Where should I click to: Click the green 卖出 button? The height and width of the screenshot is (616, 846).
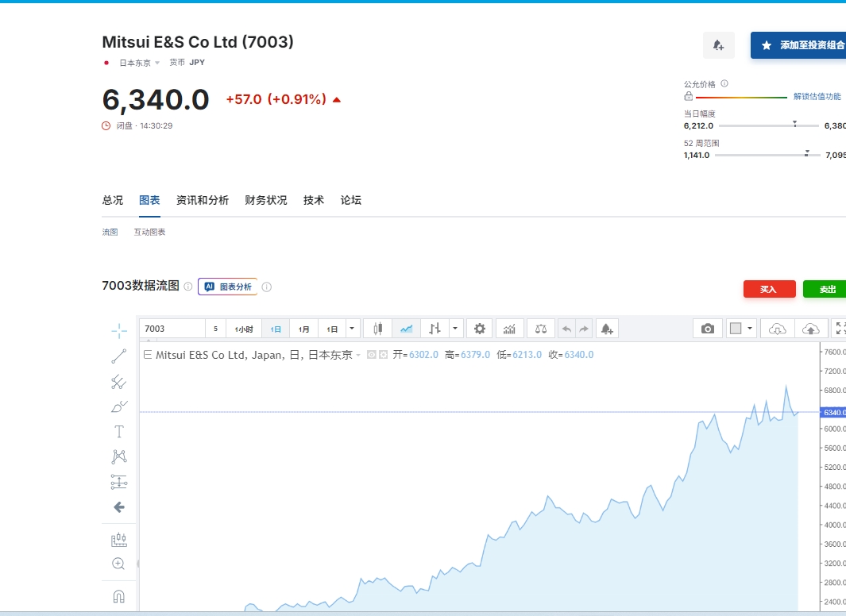[825, 290]
